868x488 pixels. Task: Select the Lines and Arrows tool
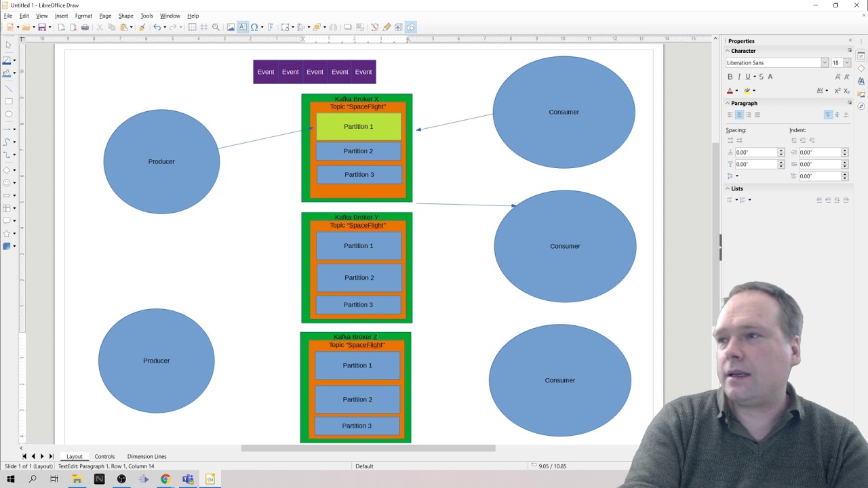[x=7, y=129]
